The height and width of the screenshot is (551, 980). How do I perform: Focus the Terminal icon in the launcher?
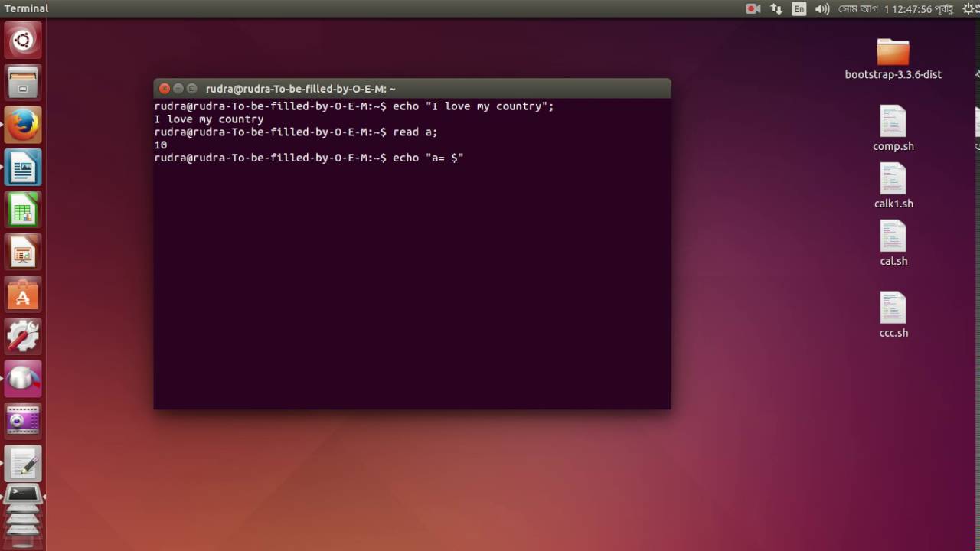(x=23, y=495)
